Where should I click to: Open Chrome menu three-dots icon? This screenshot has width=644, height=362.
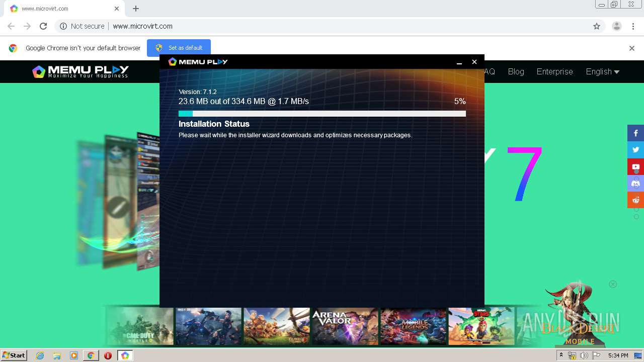(632, 26)
